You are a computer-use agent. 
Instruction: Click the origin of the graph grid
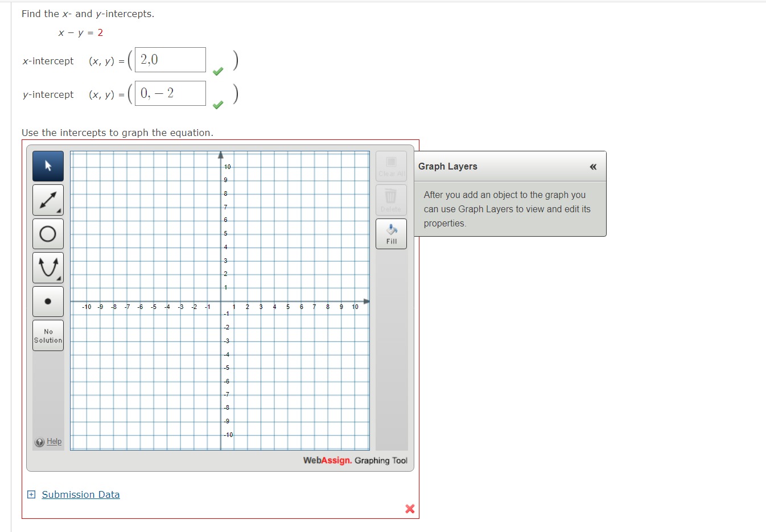click(x=221, y=302)
